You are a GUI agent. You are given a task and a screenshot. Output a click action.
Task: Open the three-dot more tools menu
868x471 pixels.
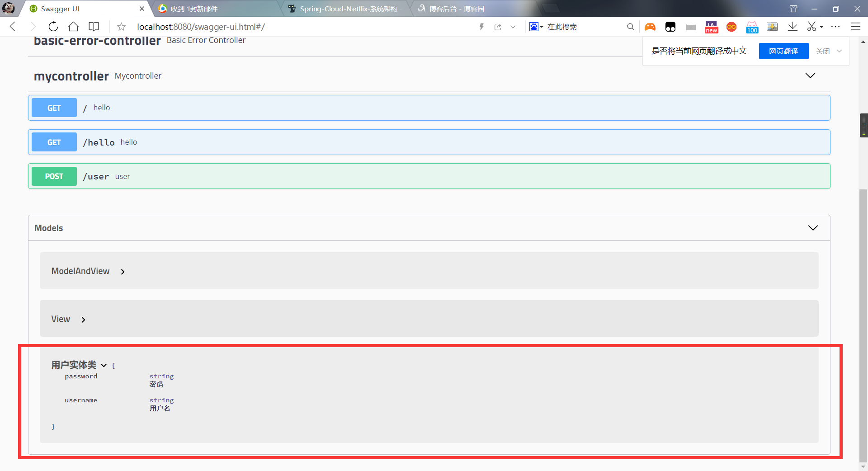pyautogui.click(x=835, y=27)
